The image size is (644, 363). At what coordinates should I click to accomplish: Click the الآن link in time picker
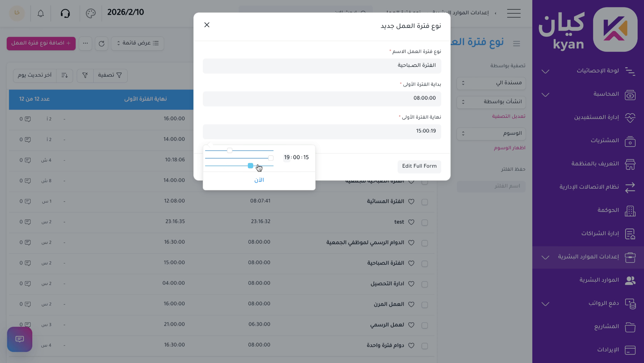click(259, 180)
